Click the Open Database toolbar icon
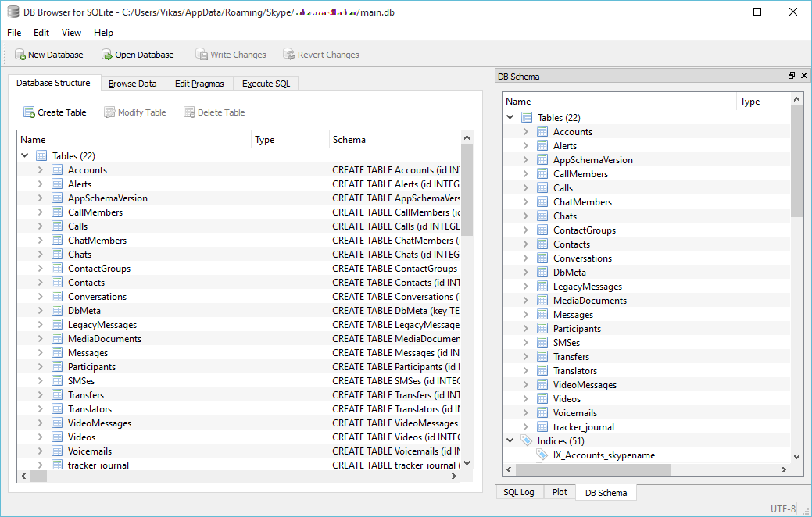812x517 pixels. [x=107, y=55]
